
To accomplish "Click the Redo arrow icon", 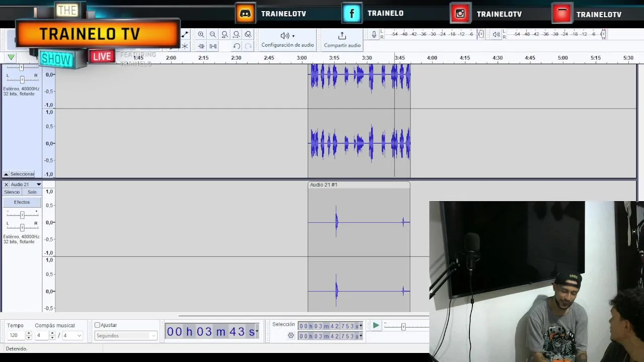I will coord(248,46).
